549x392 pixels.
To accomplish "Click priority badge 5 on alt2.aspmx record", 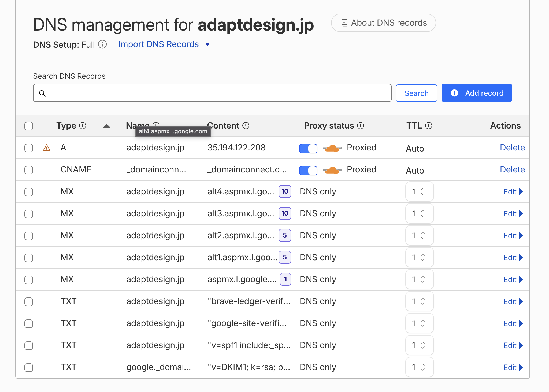I will click(285, 235).
